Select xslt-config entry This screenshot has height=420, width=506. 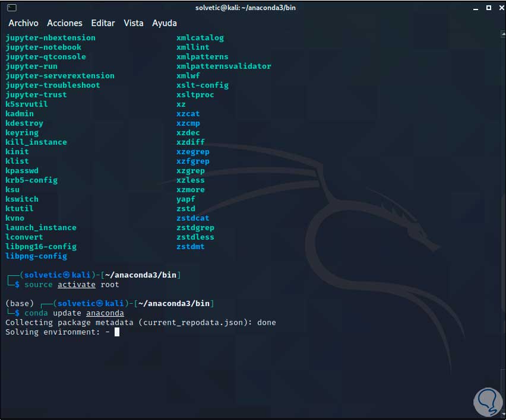click(x=203, y=85)
